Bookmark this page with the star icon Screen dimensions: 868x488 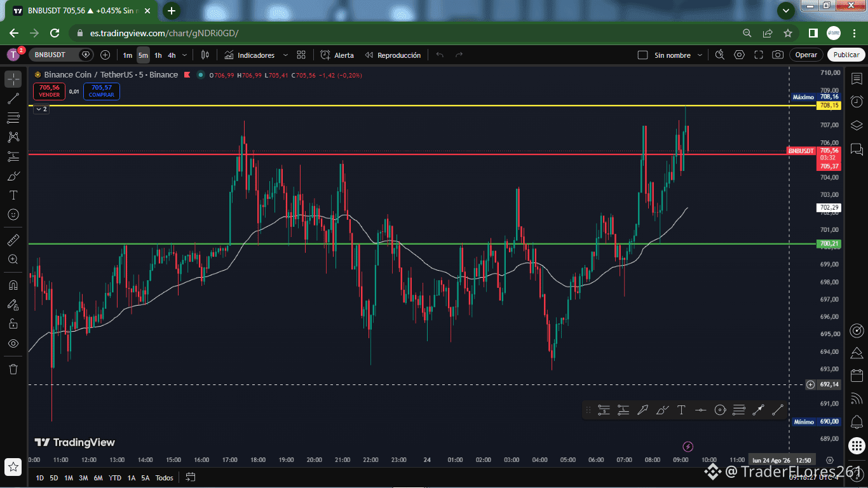(788, 33)
